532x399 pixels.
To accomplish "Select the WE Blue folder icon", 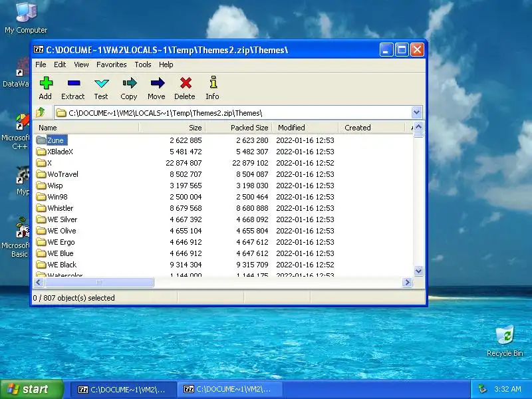I will pyautogui.click(x=41, y=253).
